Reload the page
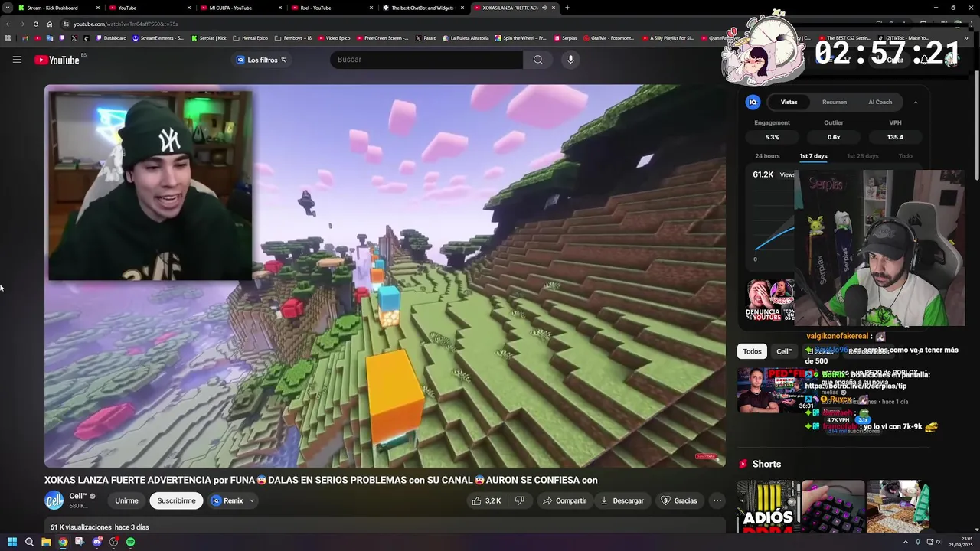This screenshot has height=551, width=980. tap(36, 24)
